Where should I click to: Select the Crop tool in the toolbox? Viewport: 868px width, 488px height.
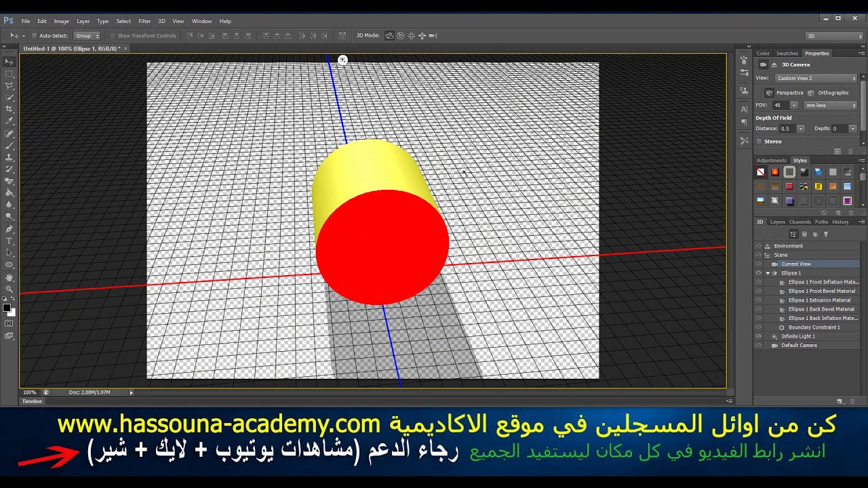point(9,108)
